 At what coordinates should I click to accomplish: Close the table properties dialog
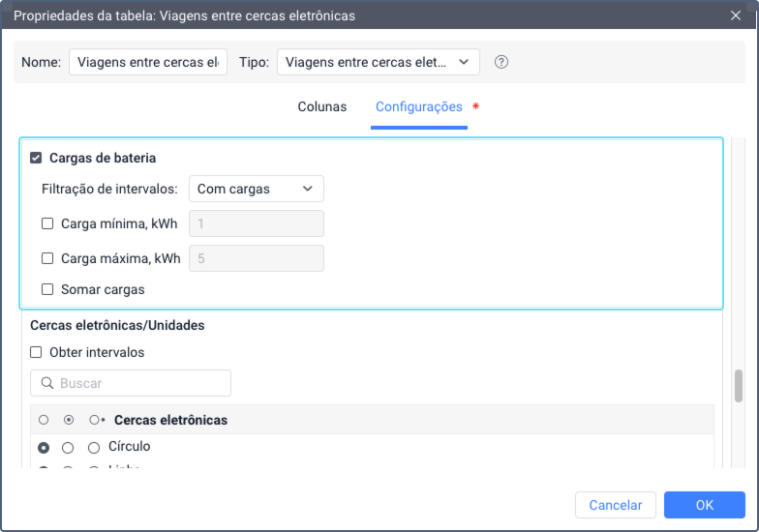coord(735,15)
